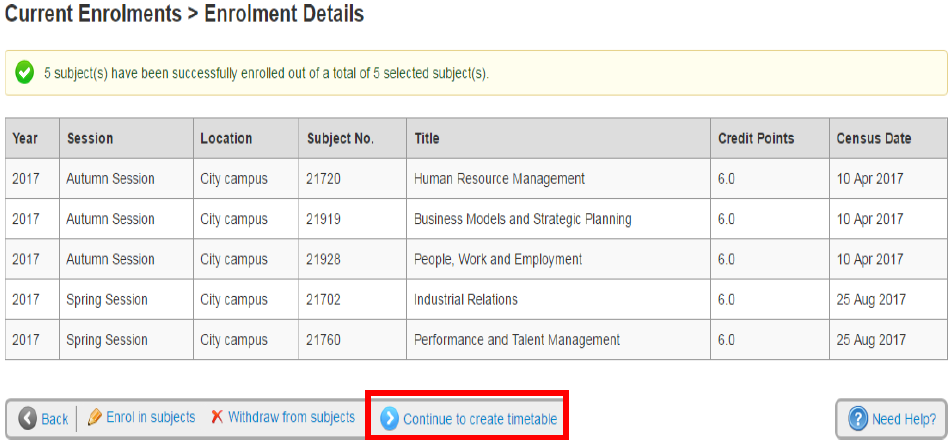Click the Back arrow icon

click(27, 419)
